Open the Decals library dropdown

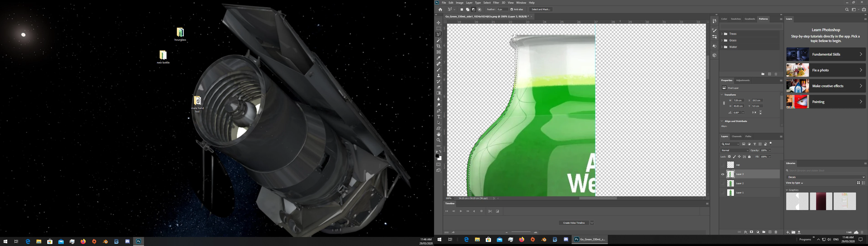[x=825, y=177]
